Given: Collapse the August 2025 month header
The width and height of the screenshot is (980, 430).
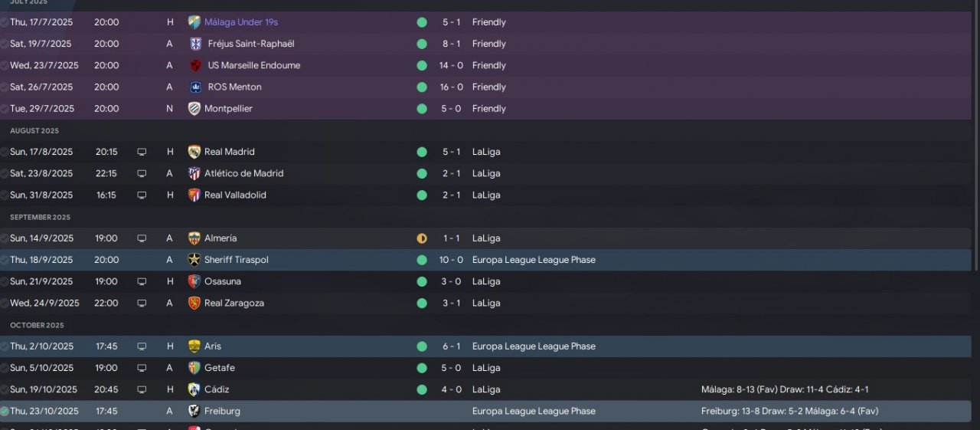Looking at the screenshot, I should coord(34,131).
